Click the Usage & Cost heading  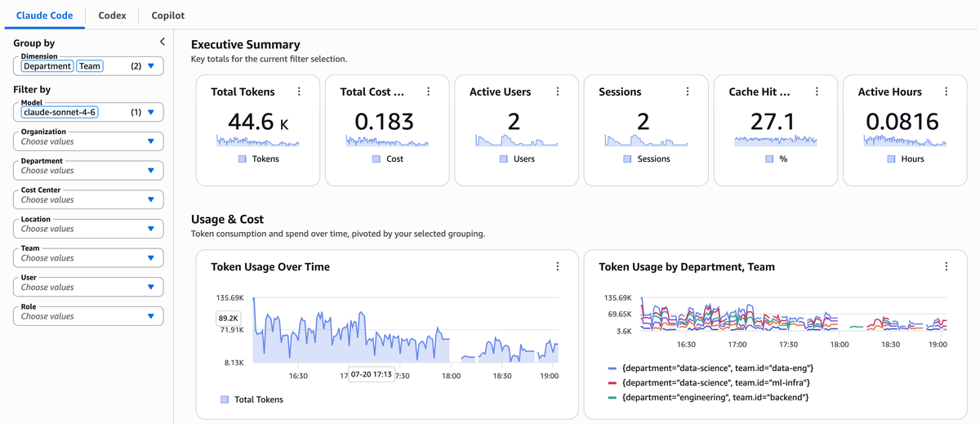pos(227,219)
